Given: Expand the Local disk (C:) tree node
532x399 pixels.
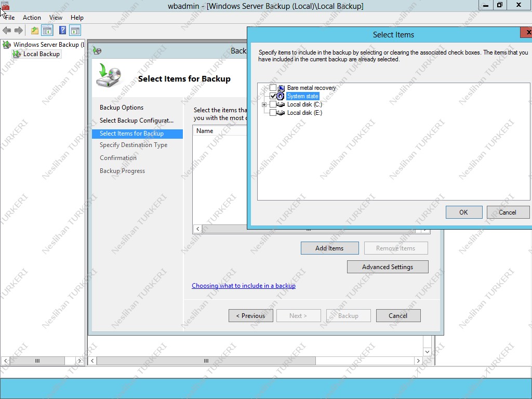Looking at the screenshot, I should click(265, 104).
